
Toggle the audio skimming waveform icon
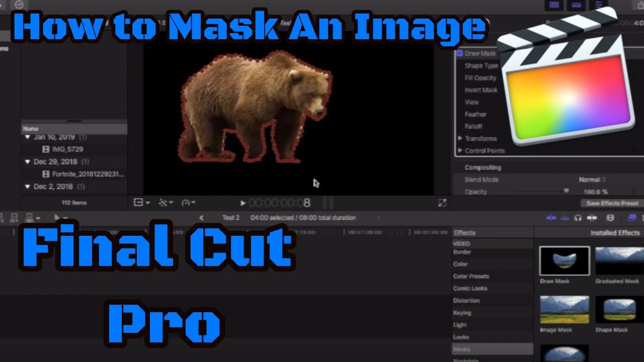click(565, 218)
